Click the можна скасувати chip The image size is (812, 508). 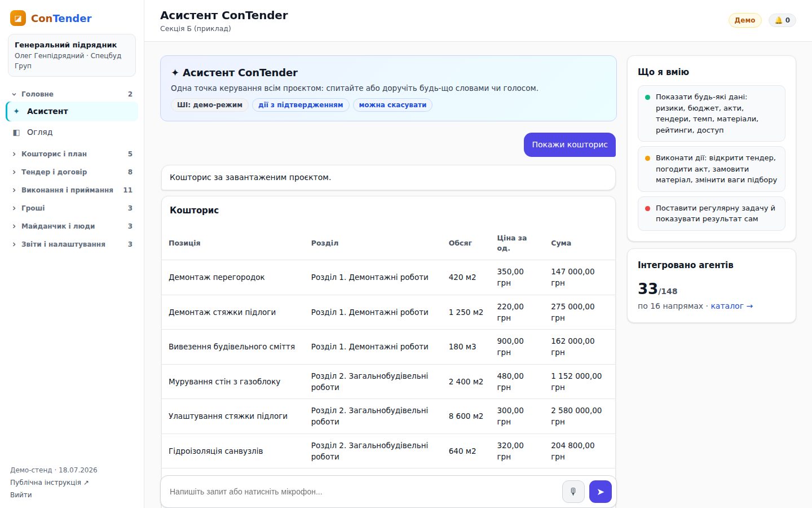392,105
